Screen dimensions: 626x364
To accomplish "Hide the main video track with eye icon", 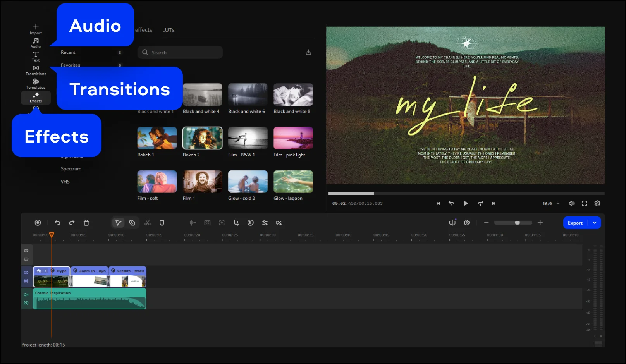I will pos(26,273).
